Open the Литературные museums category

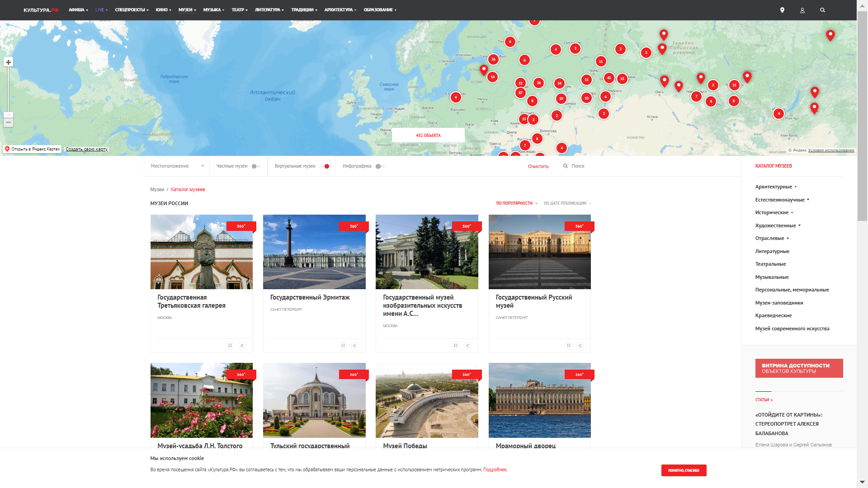coord(772,251)
